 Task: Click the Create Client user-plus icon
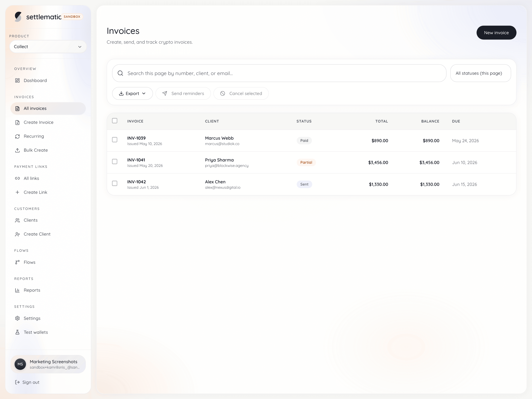click(x=17, y=234)
